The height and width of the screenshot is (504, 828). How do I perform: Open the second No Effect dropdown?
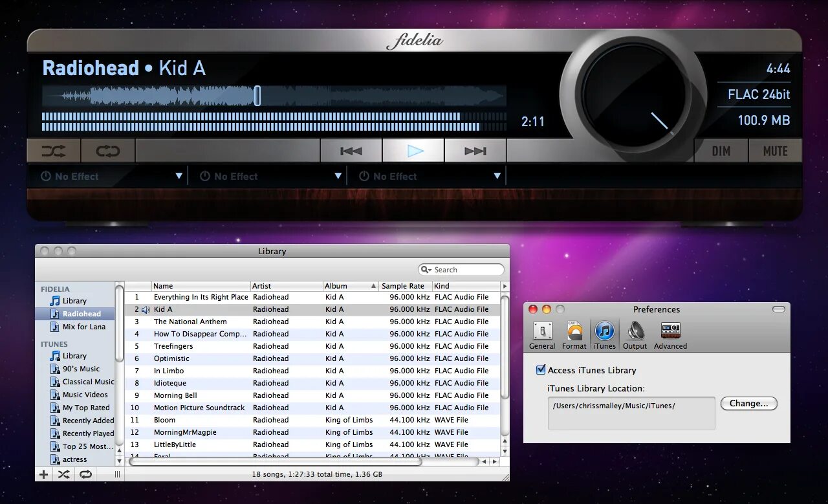[x=338, y=176]
